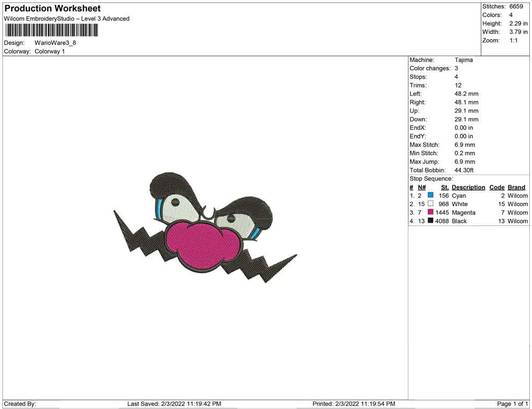
Task: Click the Min Stitch value '0.2 mm'
Action: (x=465, y=153)
